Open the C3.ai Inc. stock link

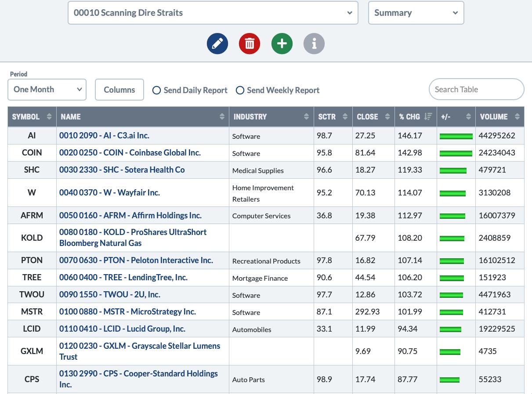tap(104, 136)
